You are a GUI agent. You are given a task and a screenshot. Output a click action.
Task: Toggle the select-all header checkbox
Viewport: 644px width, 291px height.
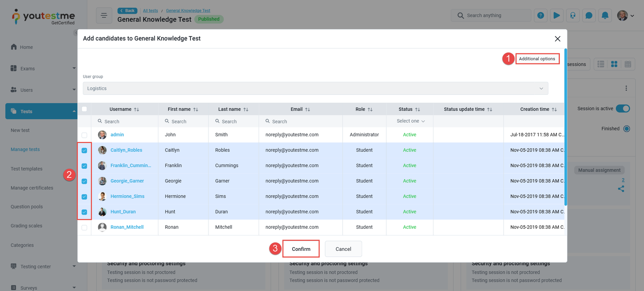point(84,109)
